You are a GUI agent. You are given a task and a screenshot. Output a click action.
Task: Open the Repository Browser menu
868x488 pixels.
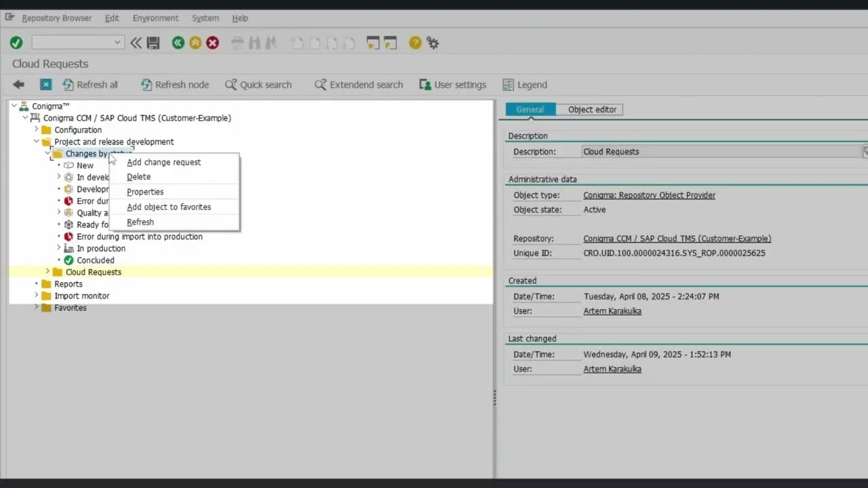coord(56,18)
